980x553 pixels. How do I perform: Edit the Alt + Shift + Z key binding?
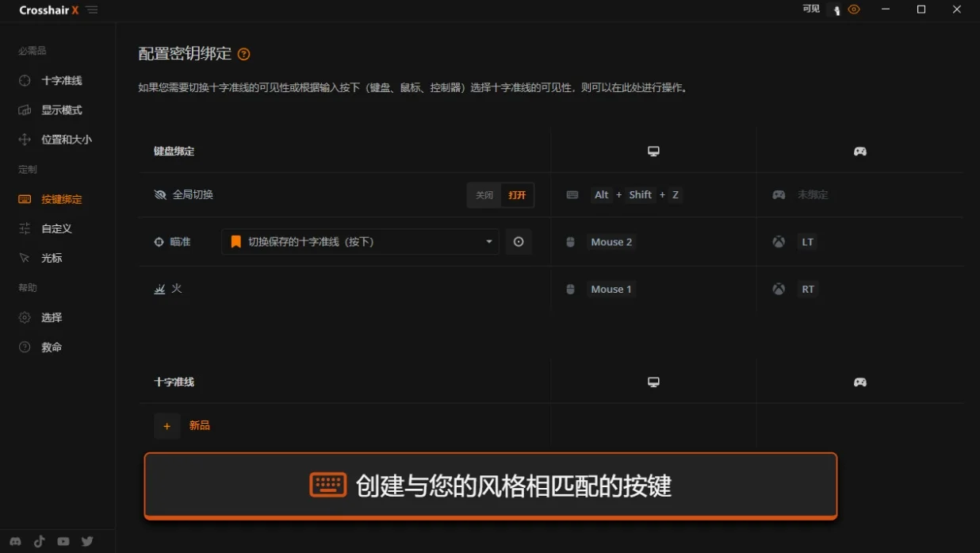tap(636, 194)
